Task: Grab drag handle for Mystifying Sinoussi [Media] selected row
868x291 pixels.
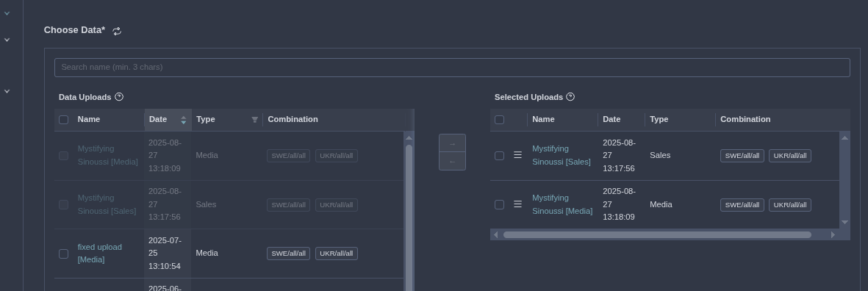Action: tap(517, 204)
